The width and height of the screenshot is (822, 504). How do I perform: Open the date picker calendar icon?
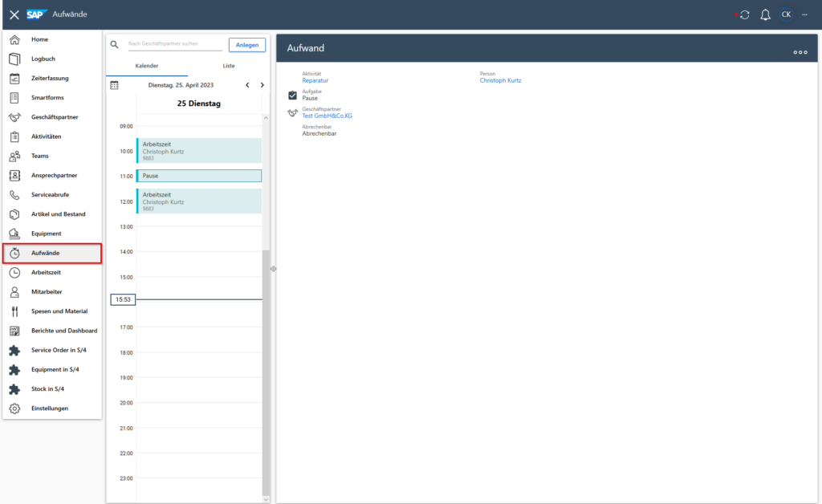click(115, 84)
